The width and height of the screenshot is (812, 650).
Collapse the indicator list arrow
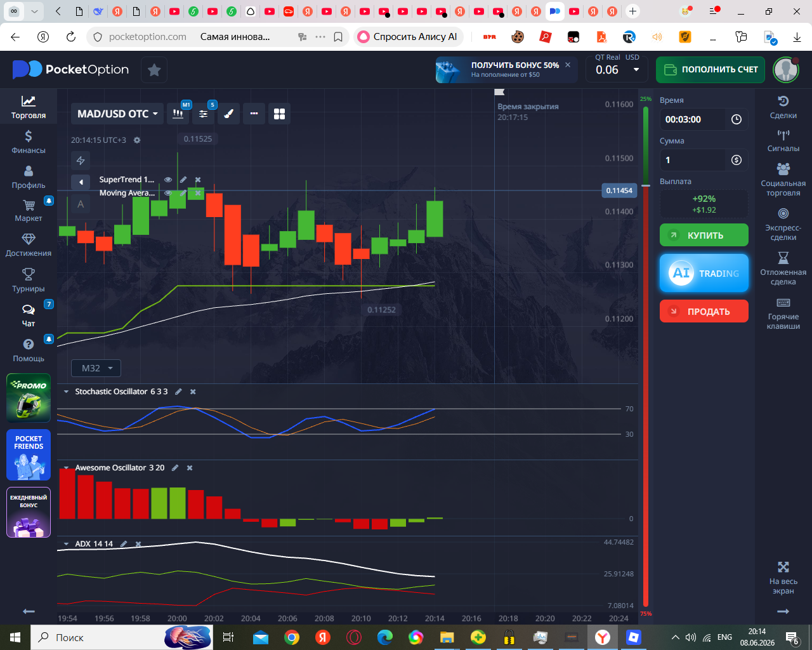(x=81, y=182)
